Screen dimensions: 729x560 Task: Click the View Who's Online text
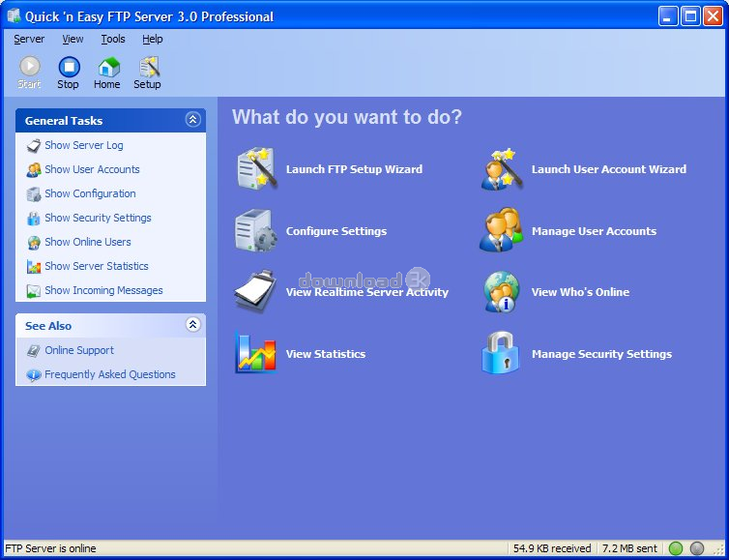point(581,292)
